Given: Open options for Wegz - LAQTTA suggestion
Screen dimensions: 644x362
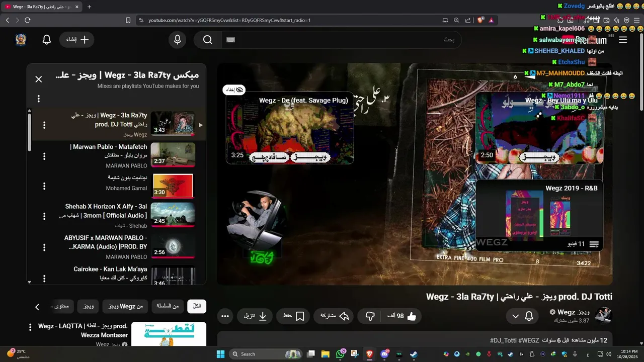Looking at the screenshot, I should coord(31,327).
